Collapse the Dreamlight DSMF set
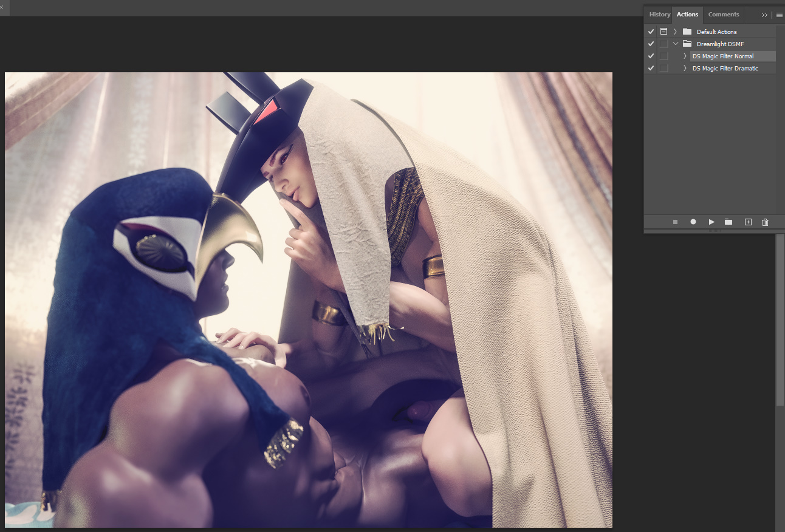Image resolution: width=785 pixels, height=532 pixels. (675, 44)
